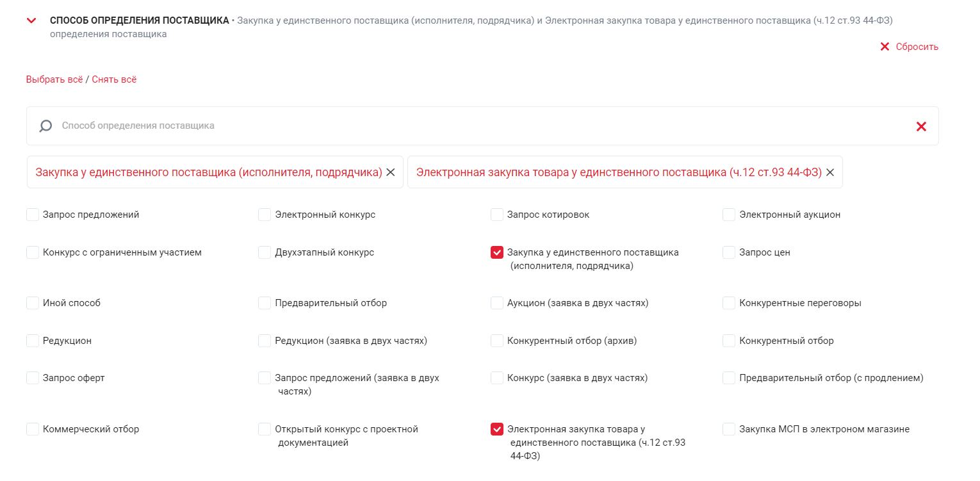The width and height of the screenshot is (980, 481).
Task: Click the magnifier search icon
Action: [45, 126]
